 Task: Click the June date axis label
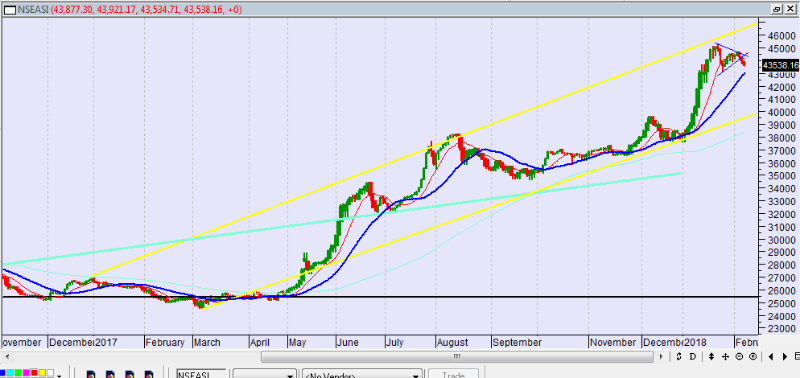pyautogui.click(x=348, y=342)
